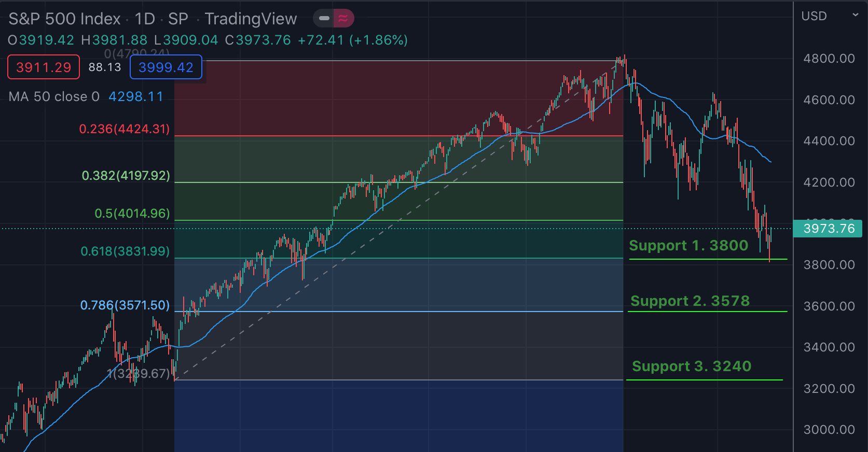Select the 1(3239.67) Fibonacci level label
Screen dimensions: 868x452
pyautogui.click(x=139, y=374)
